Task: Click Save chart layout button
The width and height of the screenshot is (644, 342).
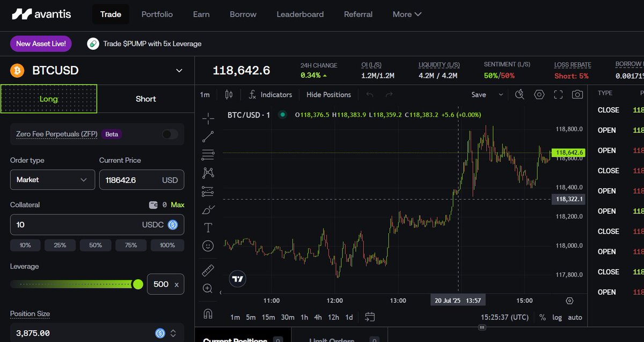Action: pyautogui.click(x=479, y=94)
